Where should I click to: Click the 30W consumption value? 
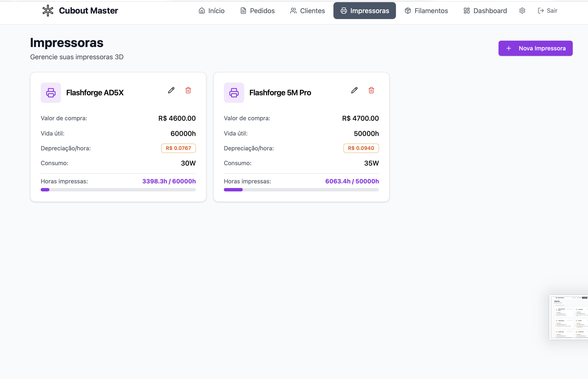(188, 163)
